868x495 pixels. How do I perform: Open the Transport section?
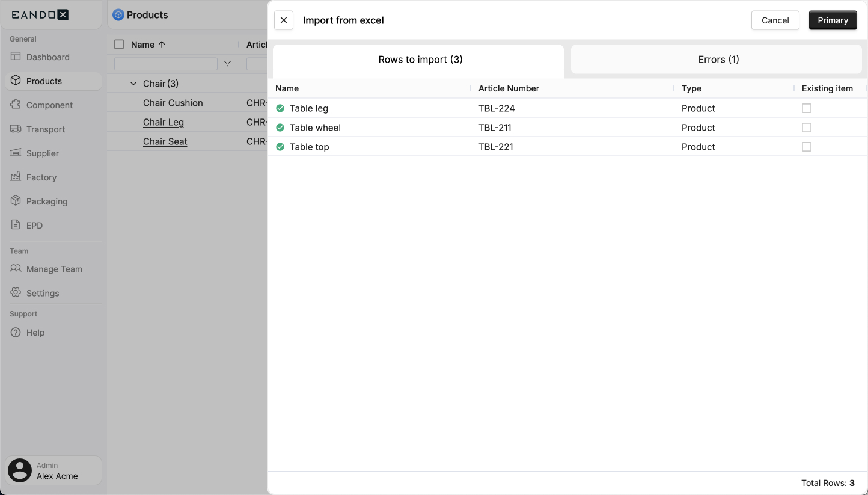pyautogui.click(x=45, y=129)
